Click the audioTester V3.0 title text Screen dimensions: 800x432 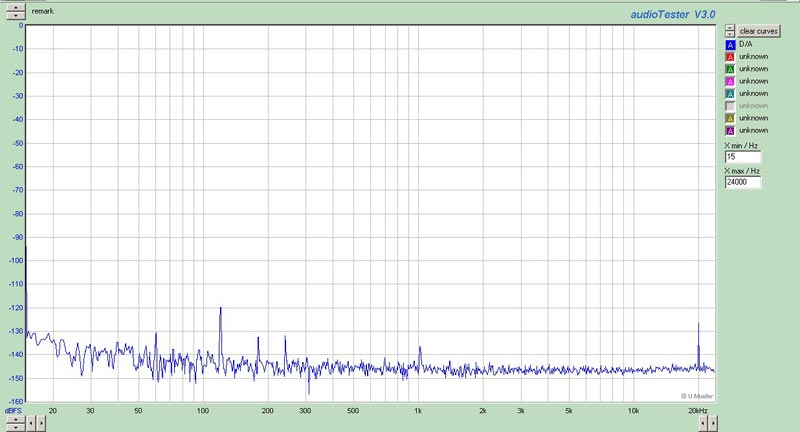[x=672, y=14]
